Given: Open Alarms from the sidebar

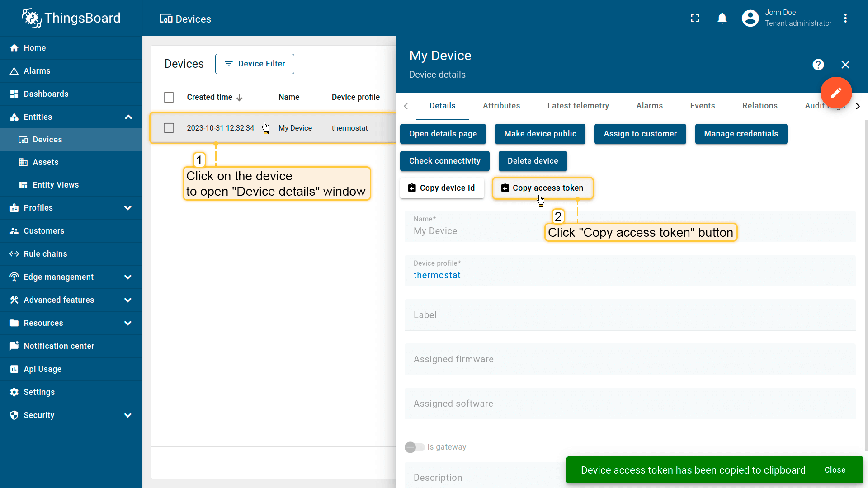Looking at the screenshot, I should (x=37, y=71).
